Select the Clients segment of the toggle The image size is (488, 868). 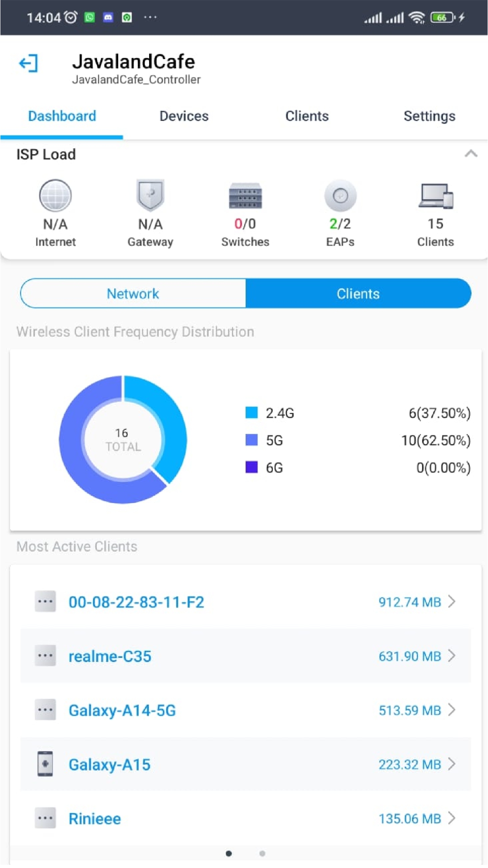coord(358,294)
